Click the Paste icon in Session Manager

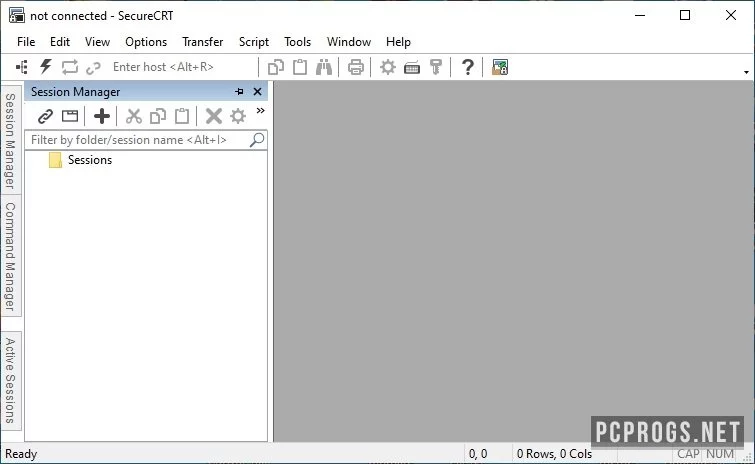(182, 116)
